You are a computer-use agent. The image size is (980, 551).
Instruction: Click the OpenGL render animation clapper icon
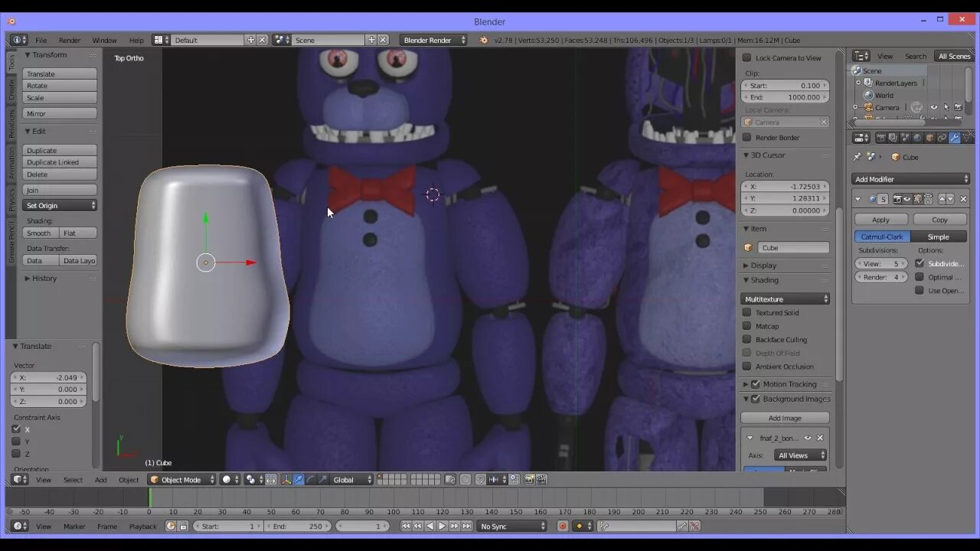541,479
